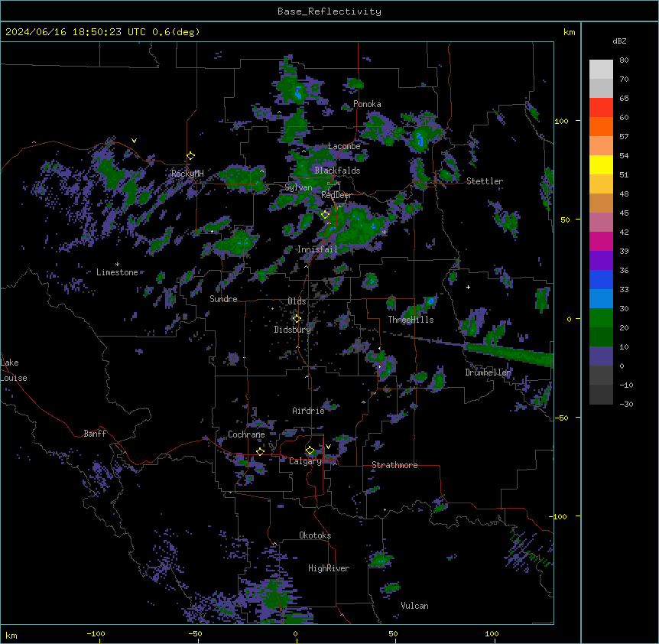Click the km unit label at top right

[x=569, y=32]
